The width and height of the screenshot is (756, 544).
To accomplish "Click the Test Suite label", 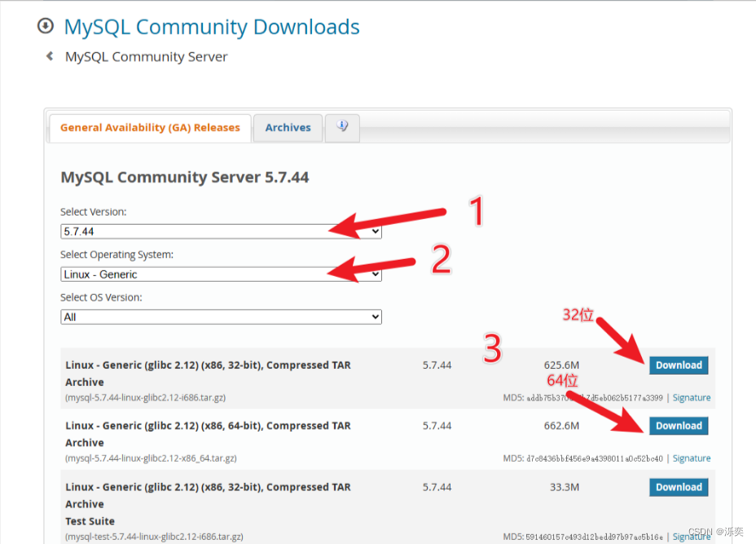I will coord(90,521).
